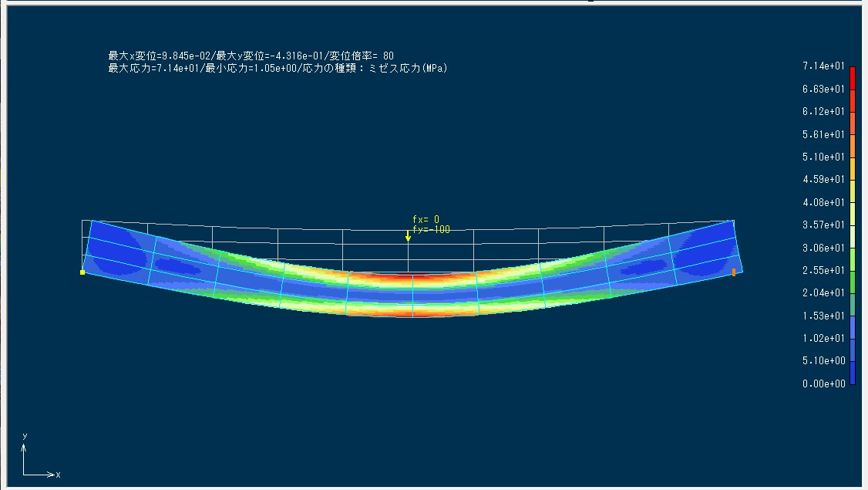Viewport: 868px width, 490px height.
Task: Click the '変位倍率= 80' text
Action: 362,56
